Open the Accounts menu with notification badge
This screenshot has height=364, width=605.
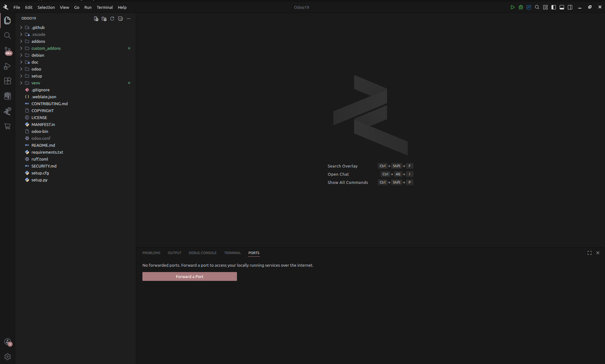point(8,342)
